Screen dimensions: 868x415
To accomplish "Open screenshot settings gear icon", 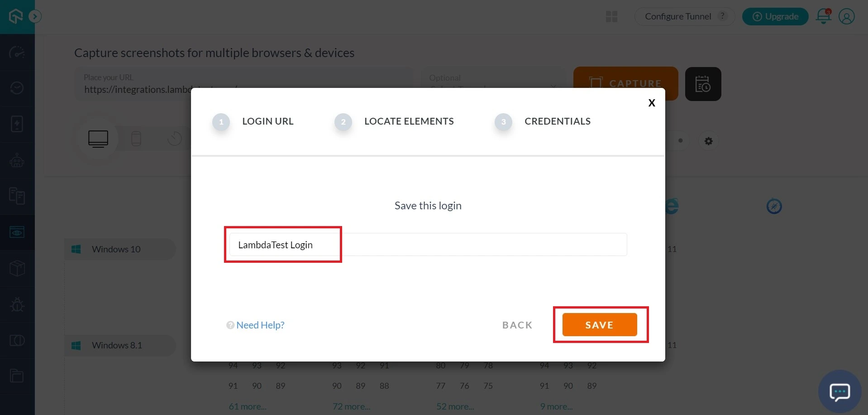I will click(x=708, y=141).
